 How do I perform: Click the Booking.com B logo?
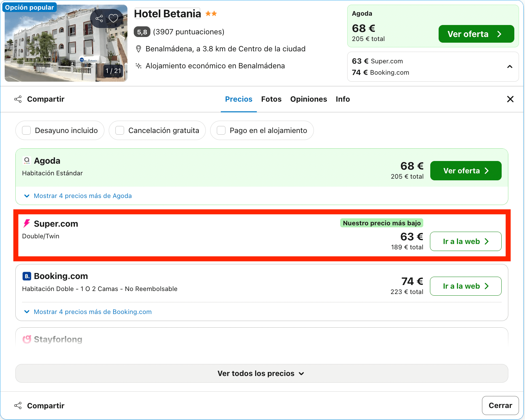[27, 276]
